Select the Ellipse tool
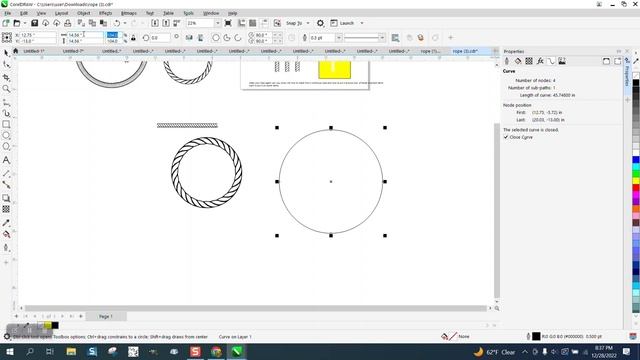640x360 pixels. (6, 135)
